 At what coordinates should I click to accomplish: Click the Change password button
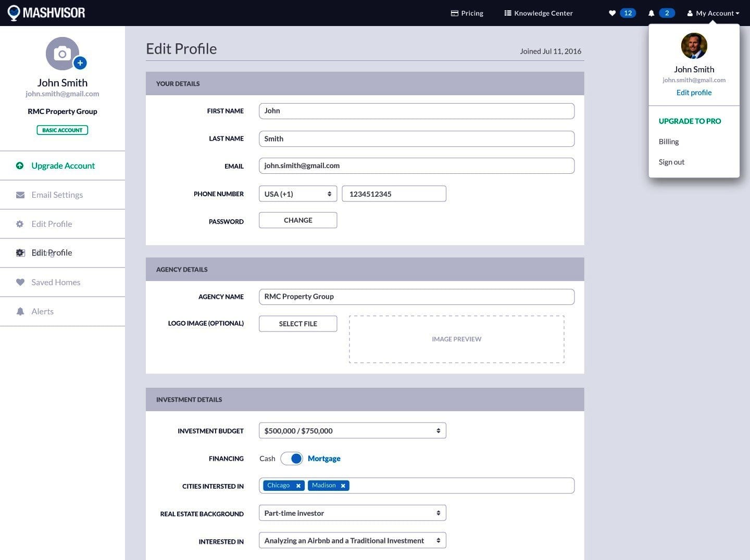tap(298, 220)
